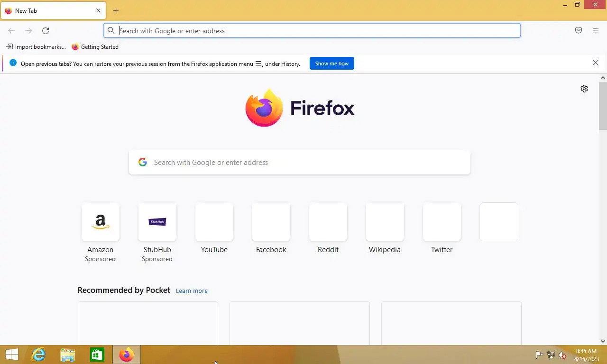Open Import bookmarks item

[36, 47]
